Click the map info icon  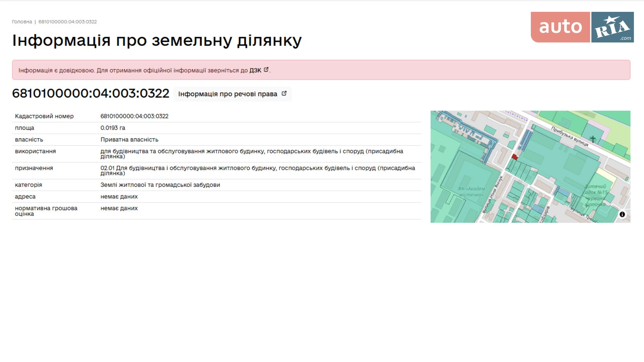[x=622, y=214]
